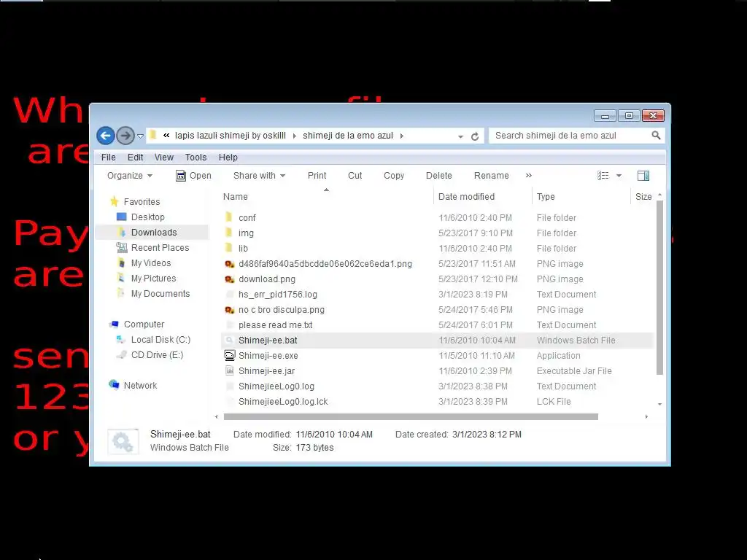Click 'lapis lazuli shimeji by oskilll' breadcrumb
This screenshot has width=747, height=560.
point(230,136)
